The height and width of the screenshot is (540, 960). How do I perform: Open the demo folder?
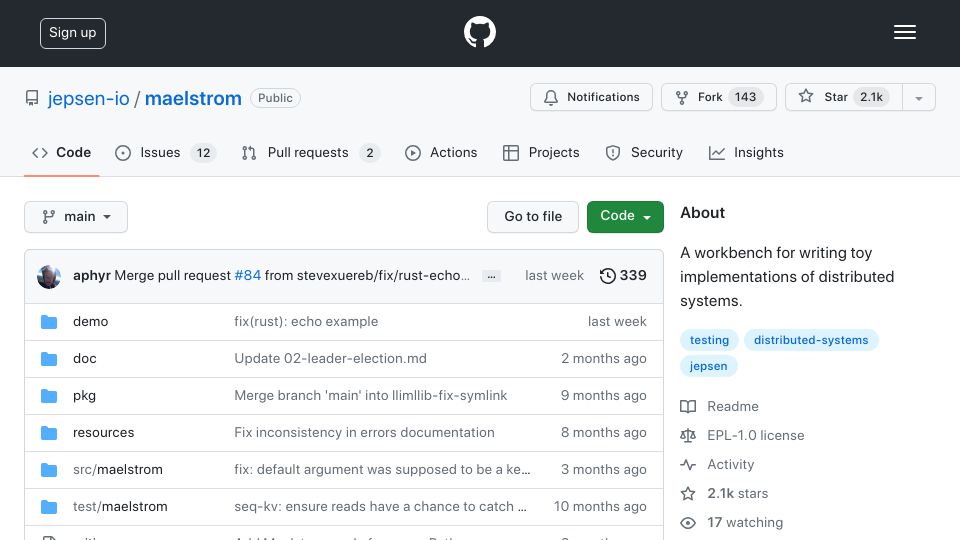(91, 321)
